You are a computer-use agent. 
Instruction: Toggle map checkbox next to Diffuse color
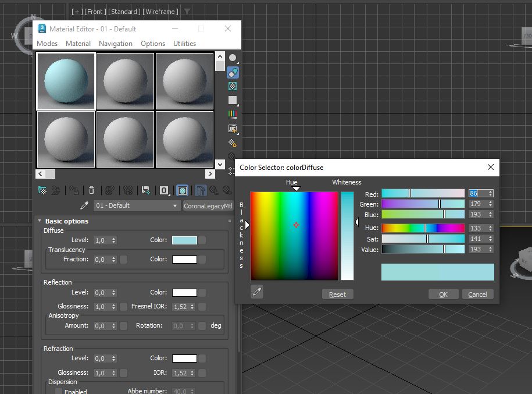202,240
